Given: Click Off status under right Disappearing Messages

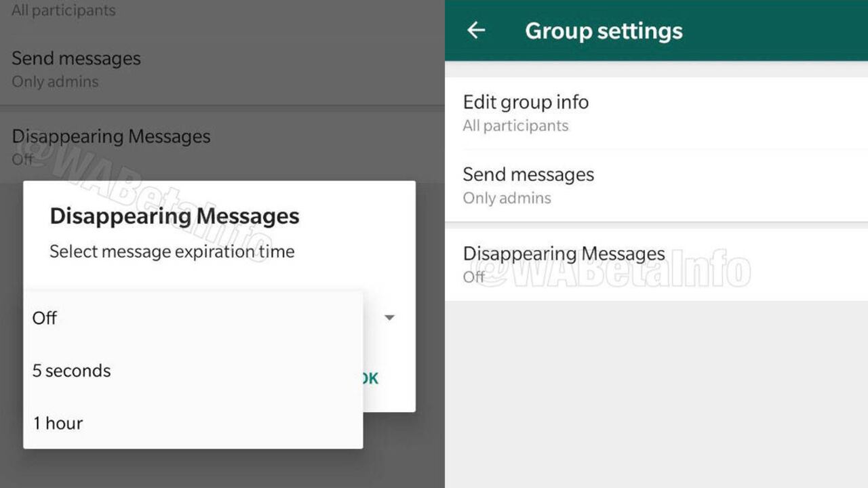Looking at the screenshot, I should coord(473,277).
